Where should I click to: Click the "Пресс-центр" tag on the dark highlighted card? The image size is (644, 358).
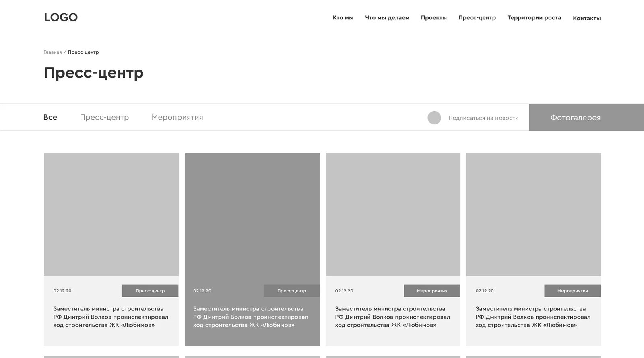pos(292,291)
